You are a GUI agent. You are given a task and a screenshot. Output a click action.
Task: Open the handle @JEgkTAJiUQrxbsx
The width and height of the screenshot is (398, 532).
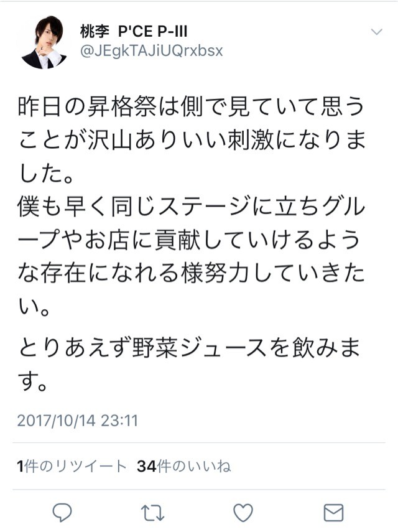(x=152, y=50)
